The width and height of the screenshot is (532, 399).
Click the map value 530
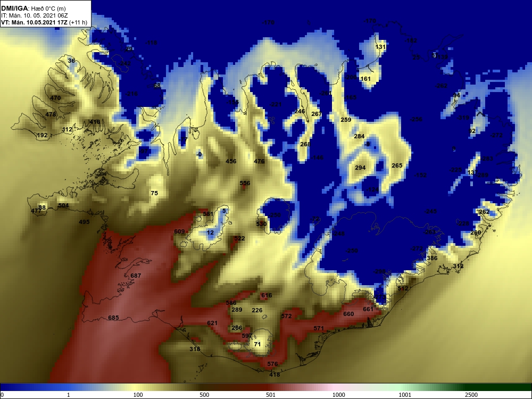click(261, 224)
